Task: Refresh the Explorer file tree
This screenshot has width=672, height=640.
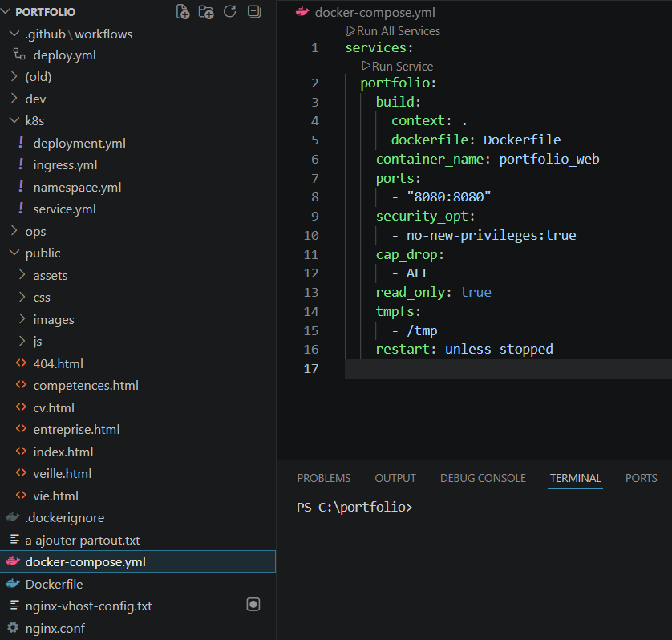Action: 229,11
